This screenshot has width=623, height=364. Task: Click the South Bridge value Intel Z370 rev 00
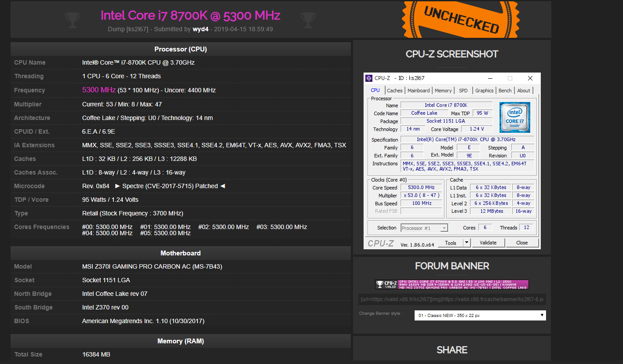pyautogui.click(x=106, y=307)
